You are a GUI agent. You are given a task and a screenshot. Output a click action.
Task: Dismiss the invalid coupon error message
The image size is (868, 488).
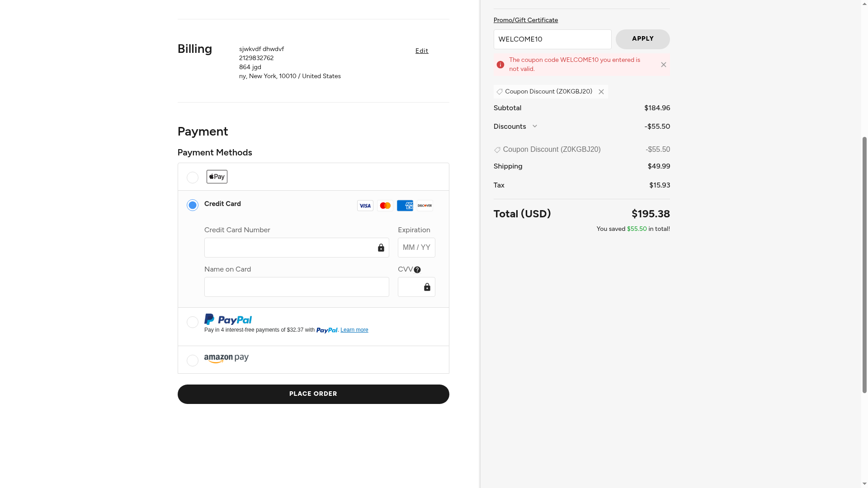(x=663, y=65)
